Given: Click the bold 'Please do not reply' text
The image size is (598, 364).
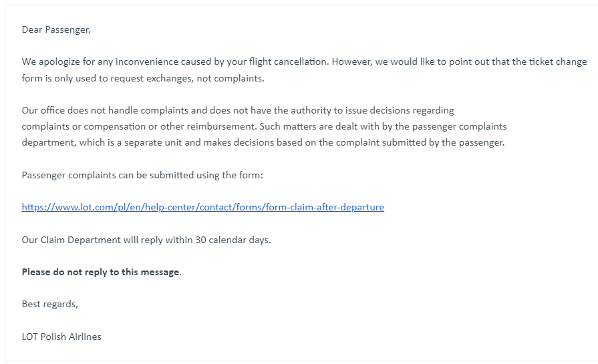Looking at the screenshot, I should pos(100,272).
